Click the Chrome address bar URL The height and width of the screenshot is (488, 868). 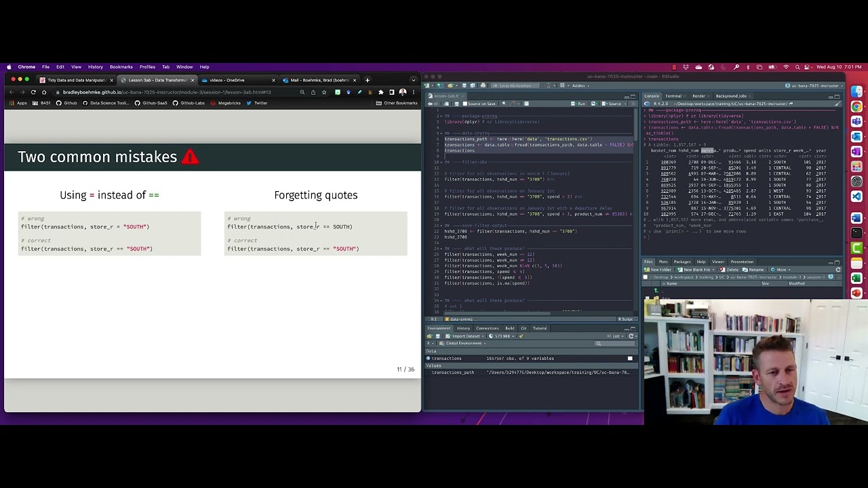(x=167, y=92)
